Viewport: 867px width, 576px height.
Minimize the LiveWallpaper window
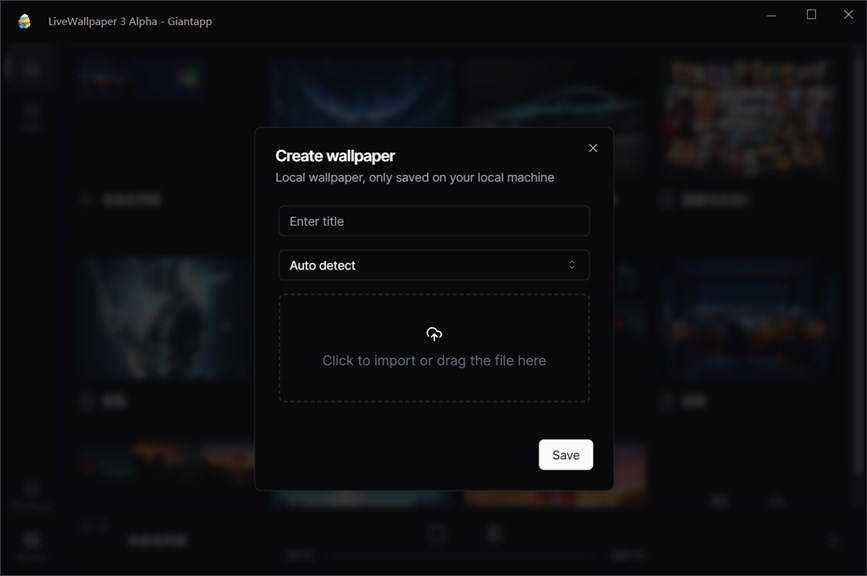(x=771, y=15)
